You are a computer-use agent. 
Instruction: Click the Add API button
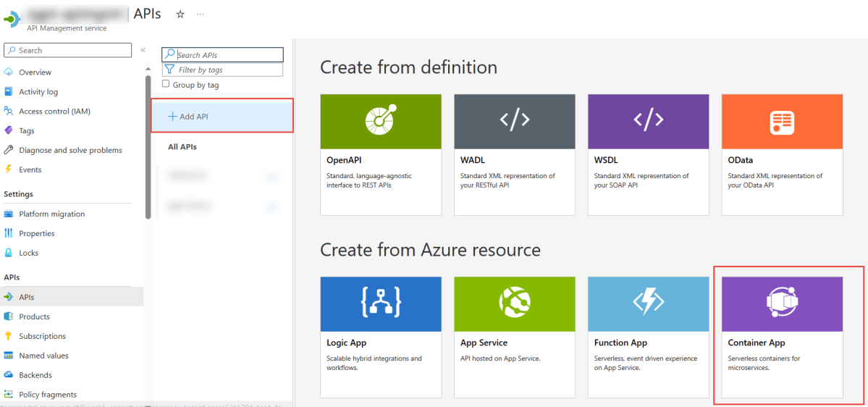coord(188,117)
